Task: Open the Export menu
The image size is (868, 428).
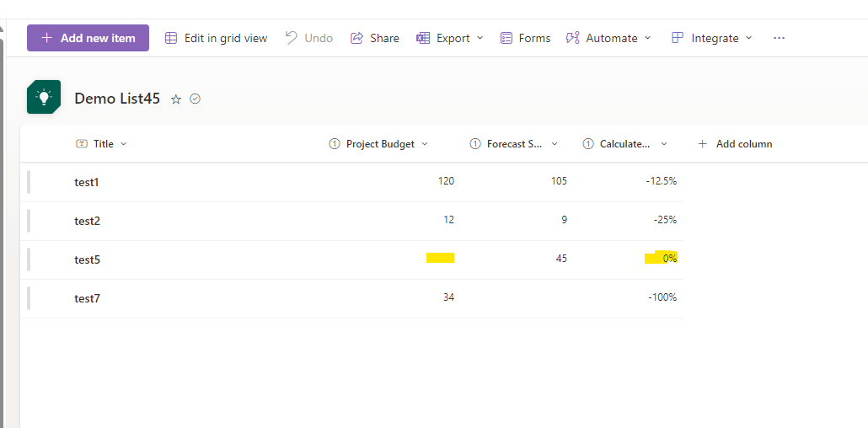Action: coord(450,38)
